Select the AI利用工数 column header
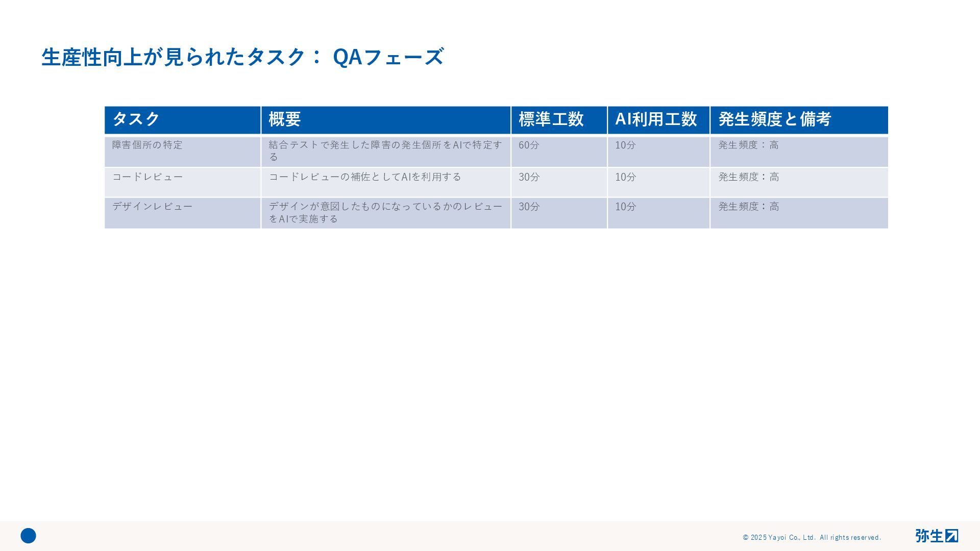The height and width of the screenshot is (551, 980). (x=658, y=119)
